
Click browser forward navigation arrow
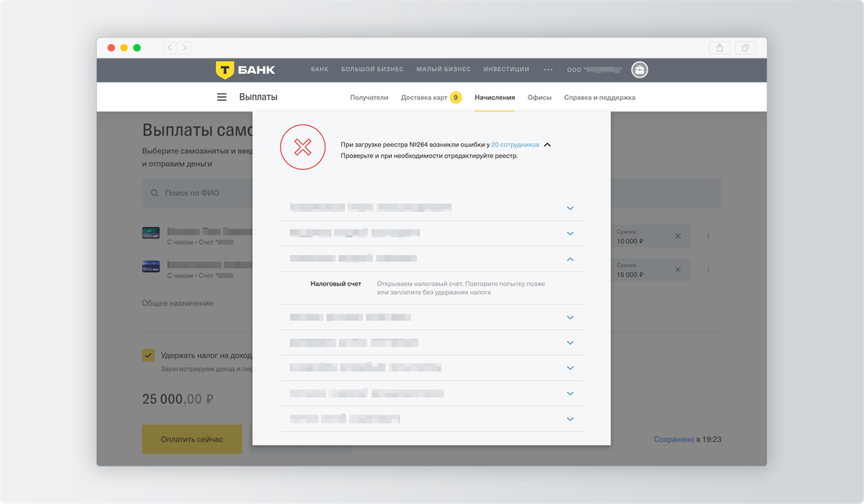[x=185, y=48]
